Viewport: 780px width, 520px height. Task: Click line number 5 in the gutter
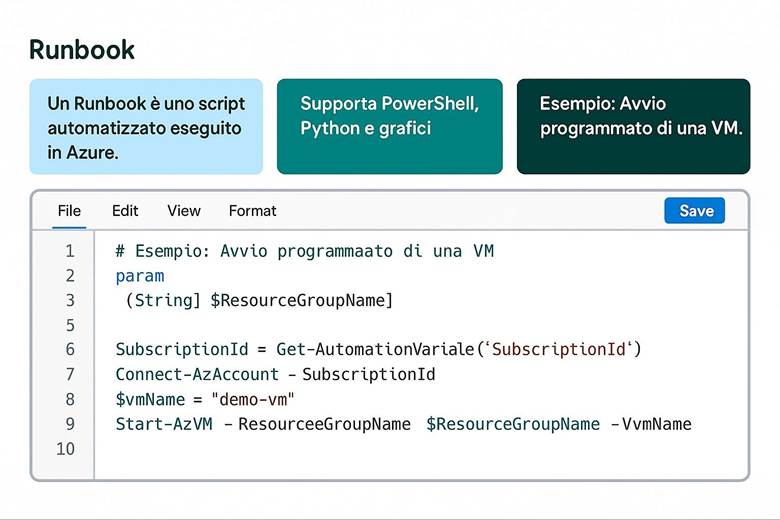(69, 325)
